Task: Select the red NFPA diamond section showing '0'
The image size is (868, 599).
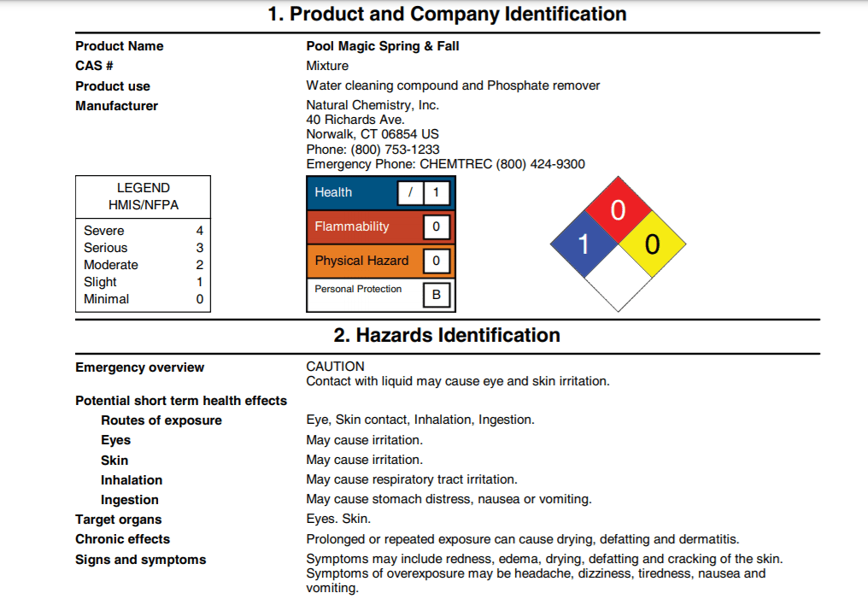Action: [619, 210]
